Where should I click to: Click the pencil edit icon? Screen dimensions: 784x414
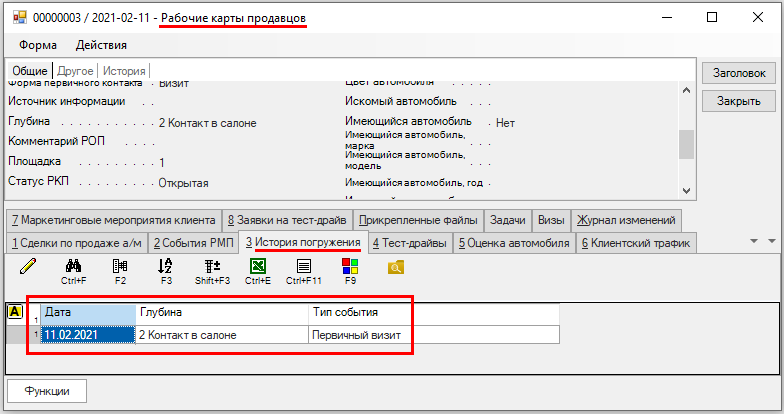point(27,267)
